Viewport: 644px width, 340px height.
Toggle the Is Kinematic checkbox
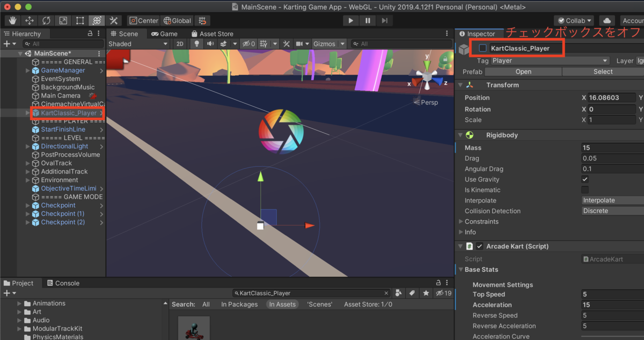585,190
